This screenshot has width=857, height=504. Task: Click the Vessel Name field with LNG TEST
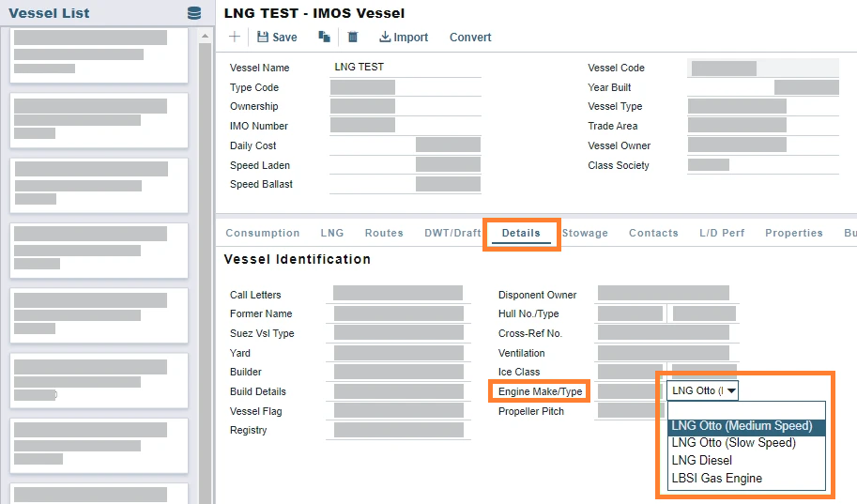pyautogui.click(x=405, y=68)
